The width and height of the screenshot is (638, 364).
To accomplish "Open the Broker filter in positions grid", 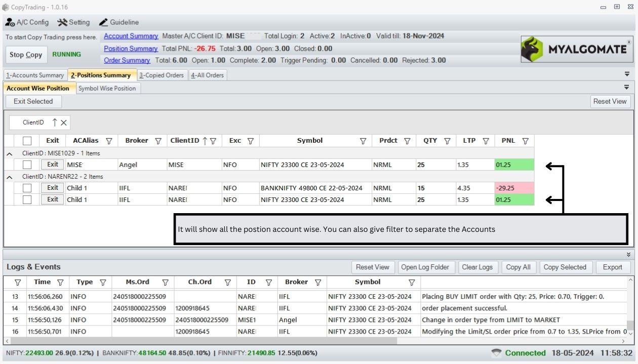I will pos(158,141).
